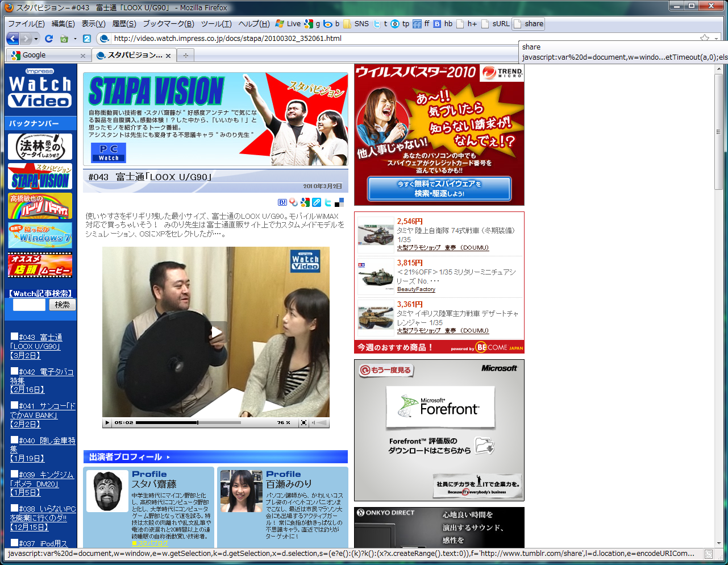Click the 'hb' Hatena bookmark

[x=443, y=24]
